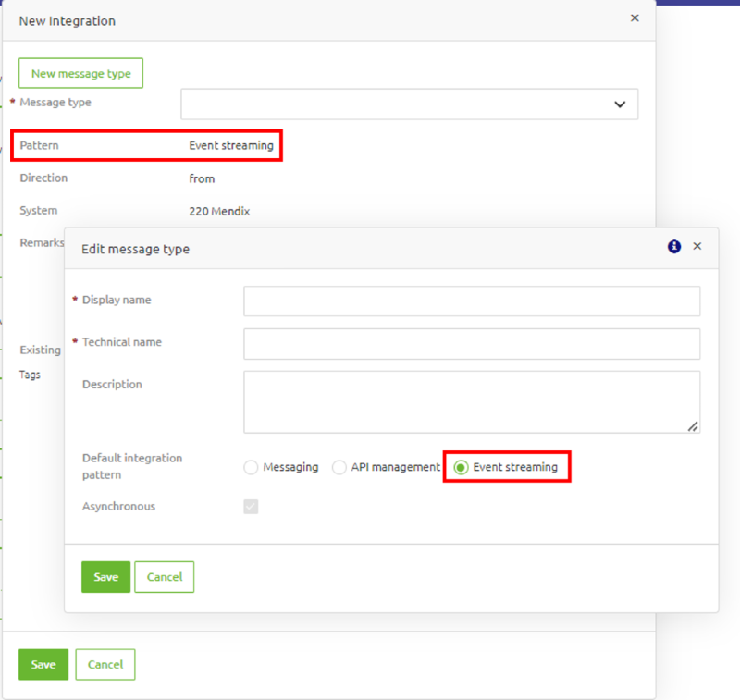
Task: Toggle the Asynchronous checkbox
Action: tap(251, 506)
